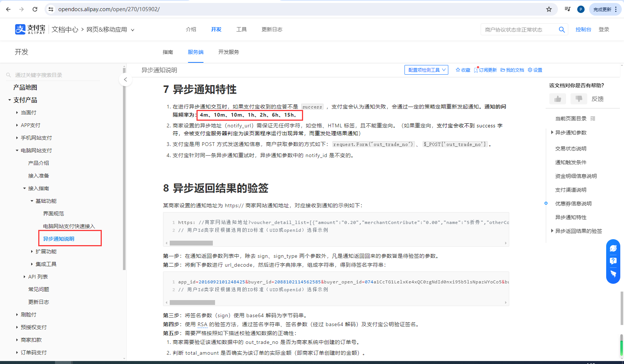Click the search magnifier icon
Image resolution: width=624 pixels, height=364 pixels.
(x=562, y=30)
